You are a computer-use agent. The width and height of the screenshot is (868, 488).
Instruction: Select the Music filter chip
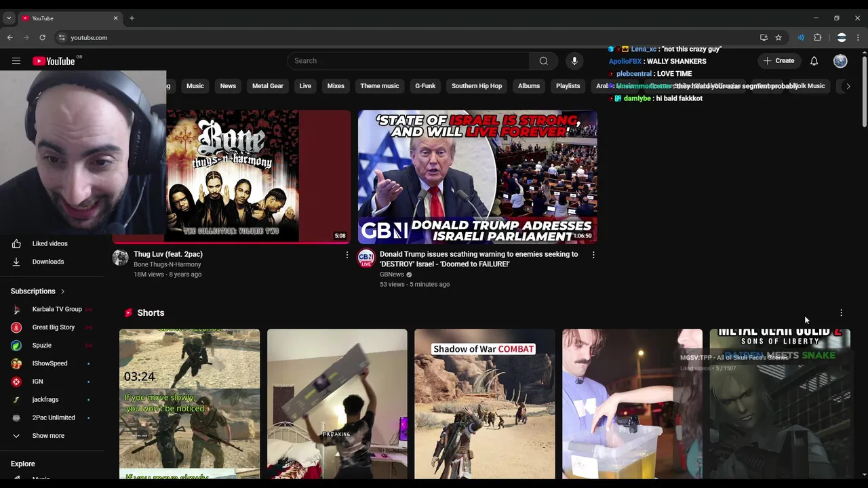point(195,86)
